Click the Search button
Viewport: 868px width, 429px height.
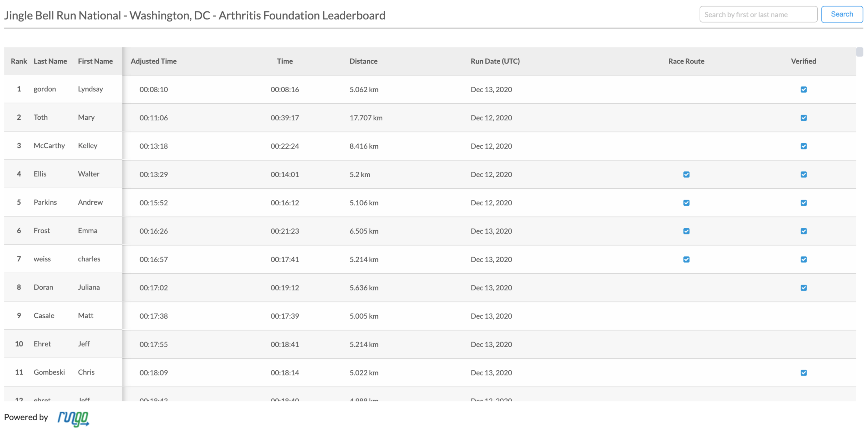pyautogui.click(x=841, y=15)
